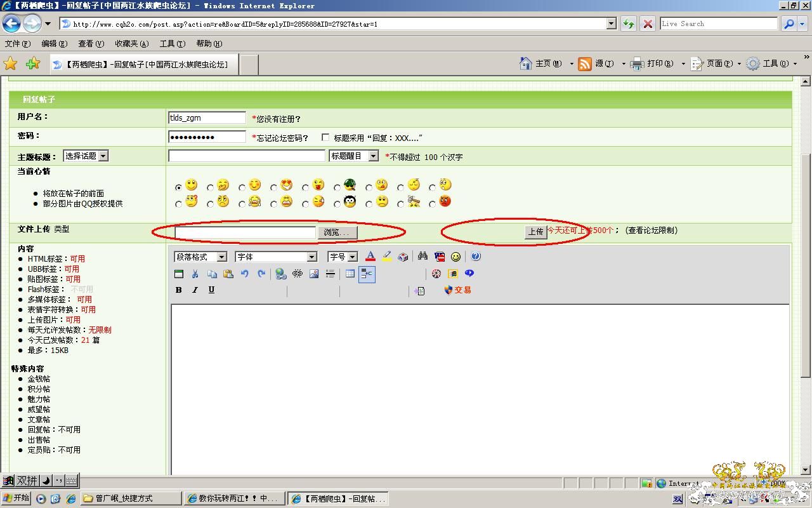Open the insert image tool
Viewport: 812px width, 508px height.
click(x=314, y=274)
